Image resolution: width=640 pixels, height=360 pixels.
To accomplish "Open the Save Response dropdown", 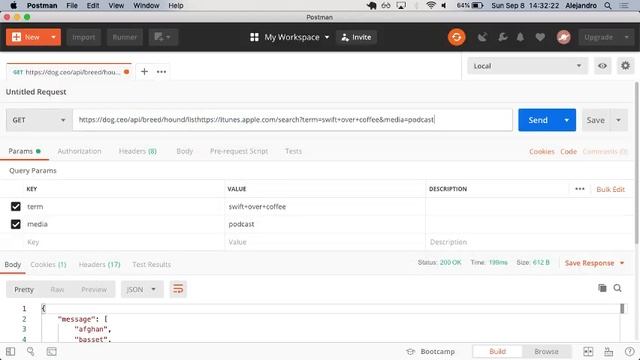I will [x=594, y=263].
